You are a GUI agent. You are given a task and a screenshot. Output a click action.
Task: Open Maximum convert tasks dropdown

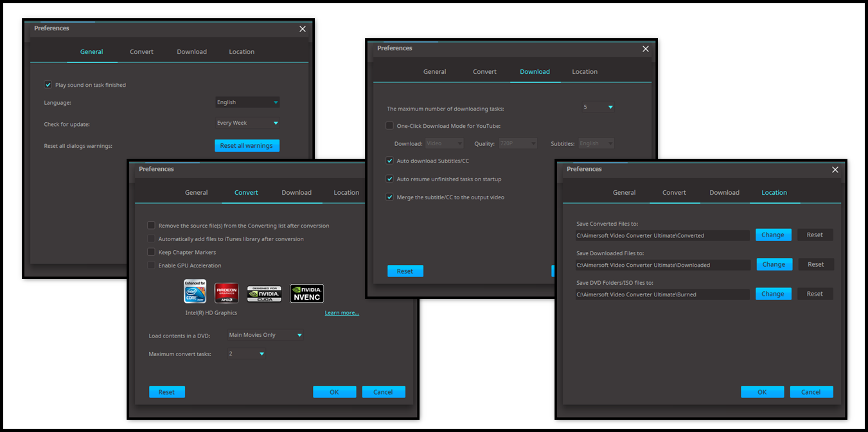click(x=247, y=354)
